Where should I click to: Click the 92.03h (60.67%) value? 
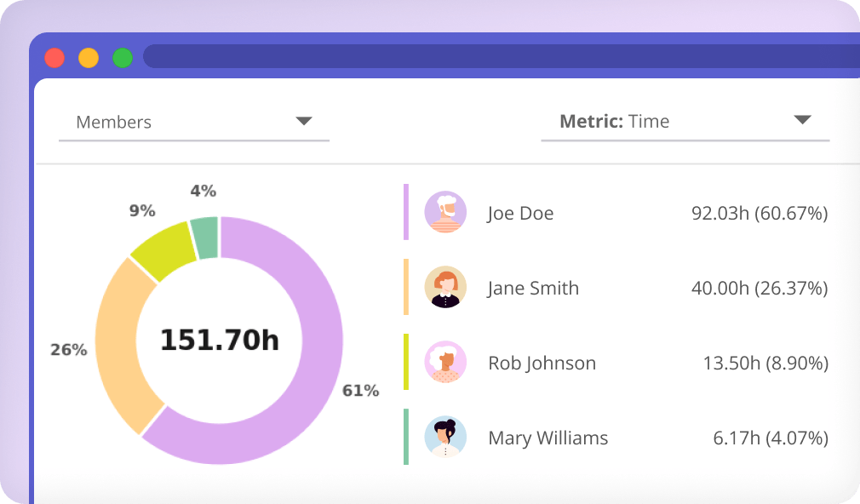click(x=760, y=213)
